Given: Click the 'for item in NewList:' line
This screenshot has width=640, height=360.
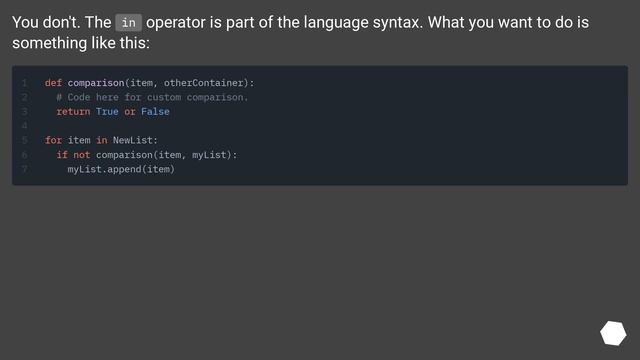Looking at the screenshot, I should click(101, 140).
